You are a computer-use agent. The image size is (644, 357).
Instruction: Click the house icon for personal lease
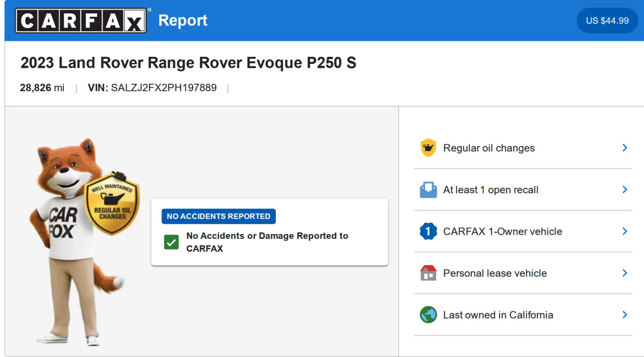tap(428, 273)
